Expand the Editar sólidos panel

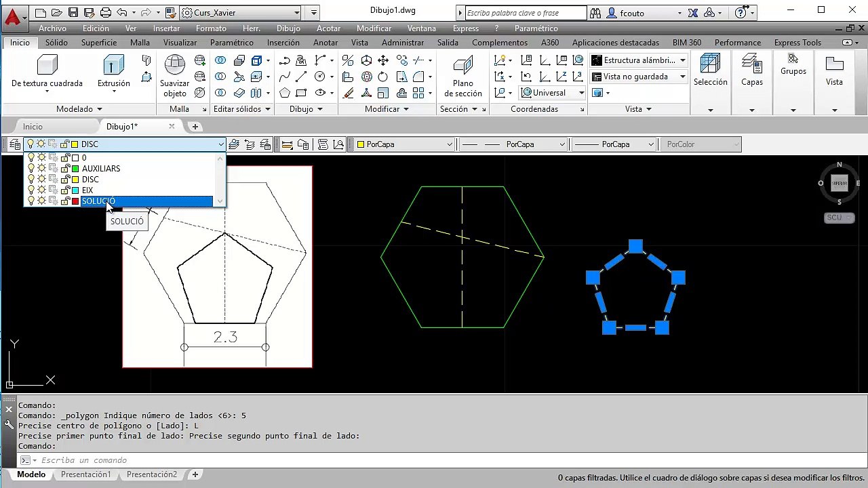[x=242, y=109]
